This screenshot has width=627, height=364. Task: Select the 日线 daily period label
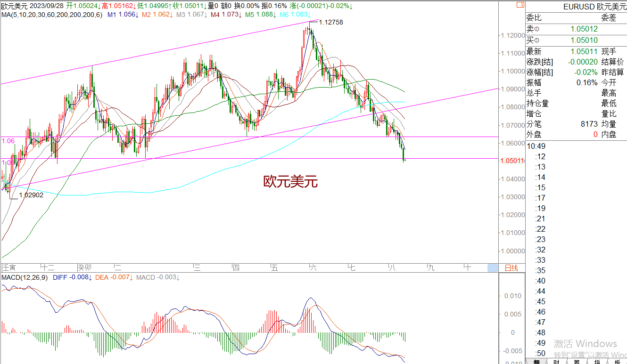coord(511,268)
